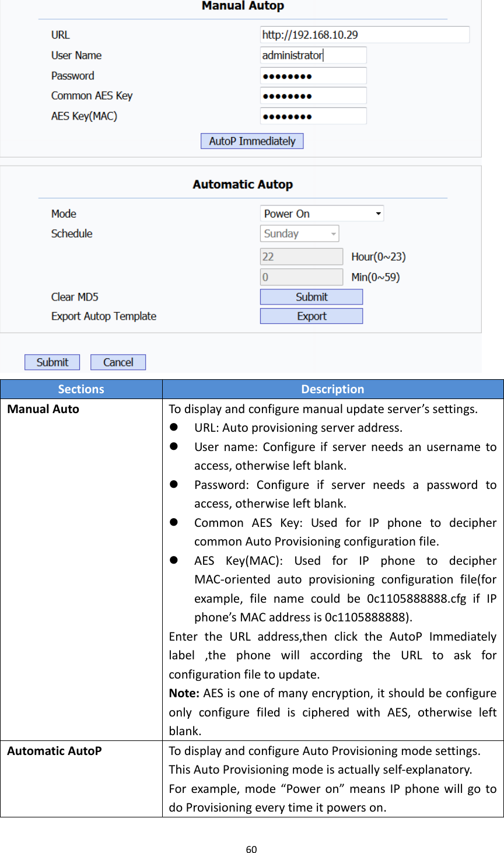The image size is (504, 853).
Task: Expand the Schedule dropdown showing Sunday
Action: coord(299,233)
